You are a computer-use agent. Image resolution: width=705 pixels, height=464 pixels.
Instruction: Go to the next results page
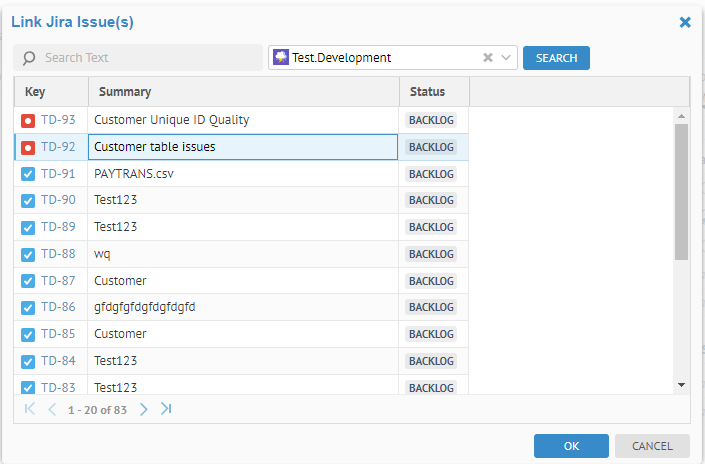click(x=144, y=409)
